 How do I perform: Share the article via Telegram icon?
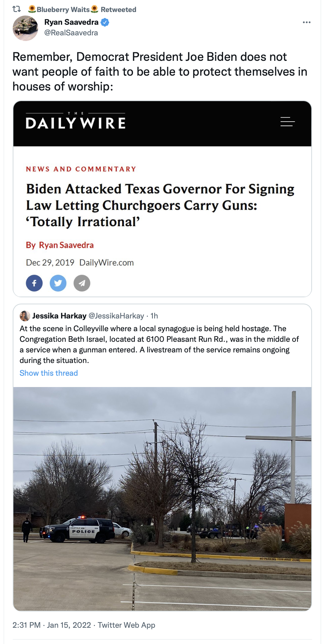click(x=82, y=283)
